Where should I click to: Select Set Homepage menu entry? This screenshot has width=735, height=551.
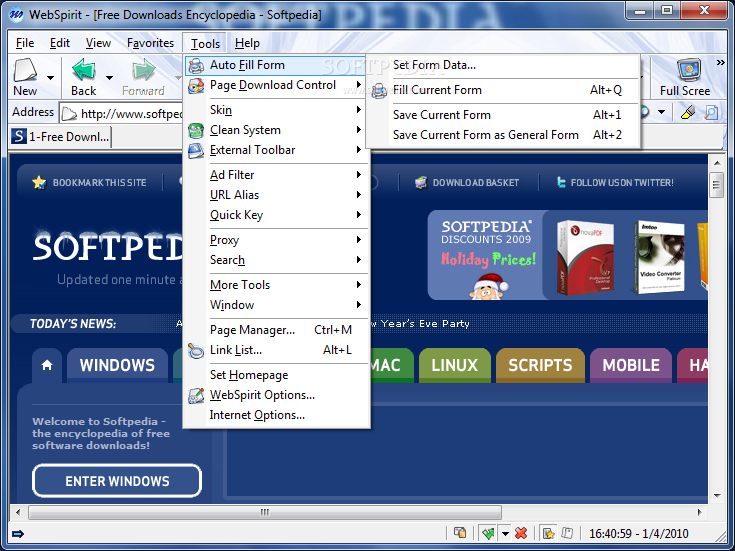tap(278, 375)
